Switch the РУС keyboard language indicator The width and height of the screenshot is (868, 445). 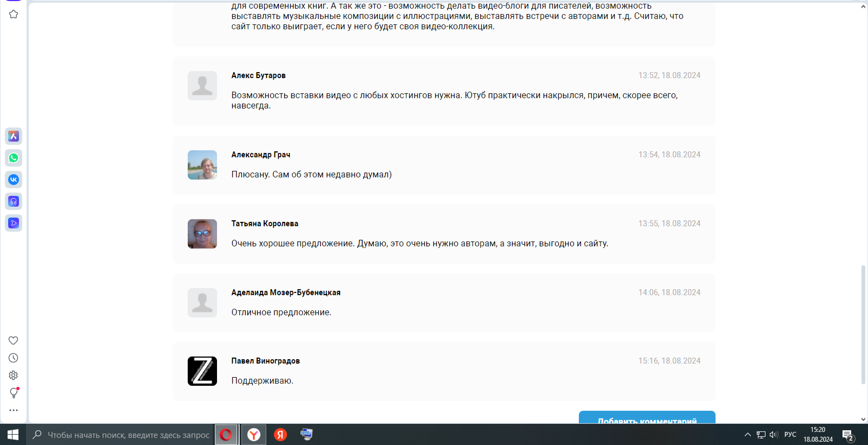pyautogui.click(x=790, y=435)
